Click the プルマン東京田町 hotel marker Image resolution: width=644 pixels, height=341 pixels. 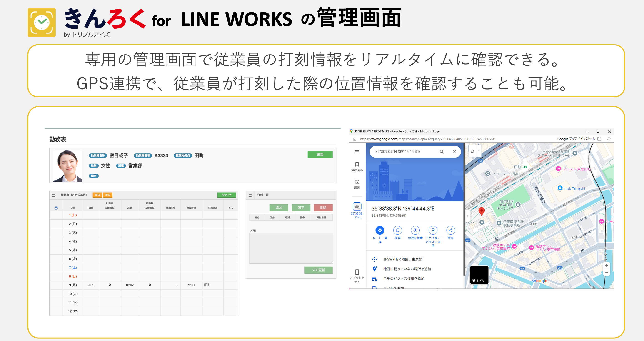tap(558, 169)
